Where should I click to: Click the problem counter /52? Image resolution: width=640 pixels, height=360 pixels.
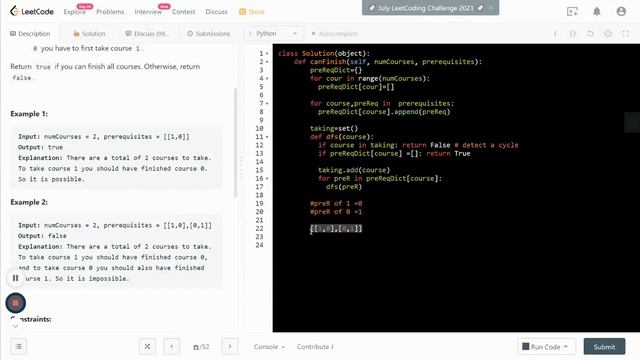(201, 347)
